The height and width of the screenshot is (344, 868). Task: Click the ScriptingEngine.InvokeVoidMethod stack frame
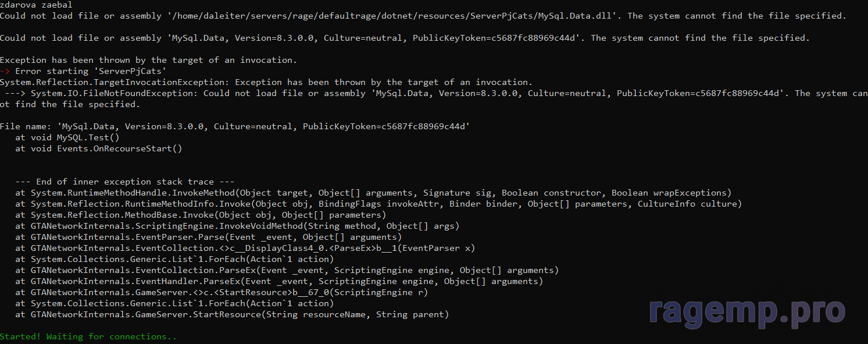click(237, 226)
